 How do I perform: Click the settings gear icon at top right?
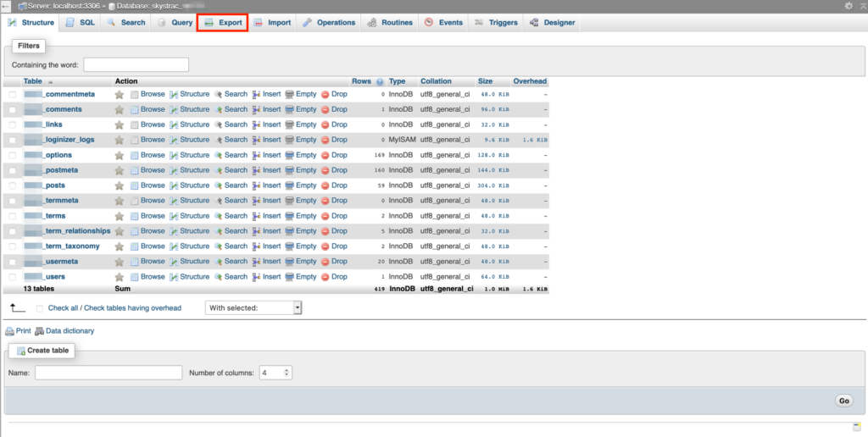click(x=849, y=6)
